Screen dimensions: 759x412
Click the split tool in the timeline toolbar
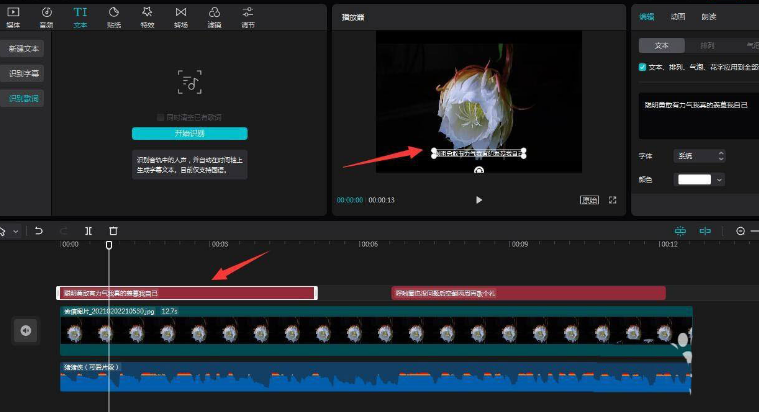pyautogui.click(x=88, y=231)
